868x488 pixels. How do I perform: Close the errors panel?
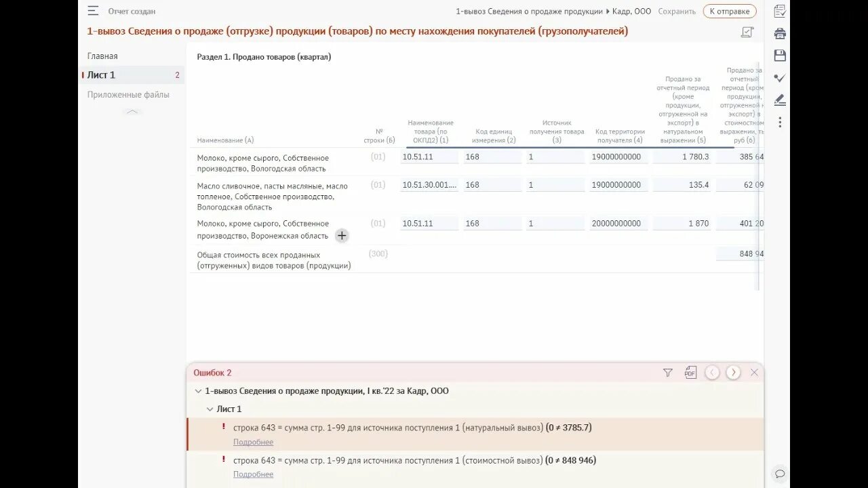[x=754, y=372]
